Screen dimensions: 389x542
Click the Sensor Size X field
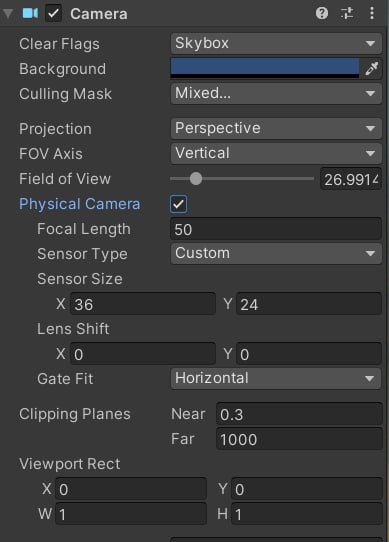click(143, 304)
